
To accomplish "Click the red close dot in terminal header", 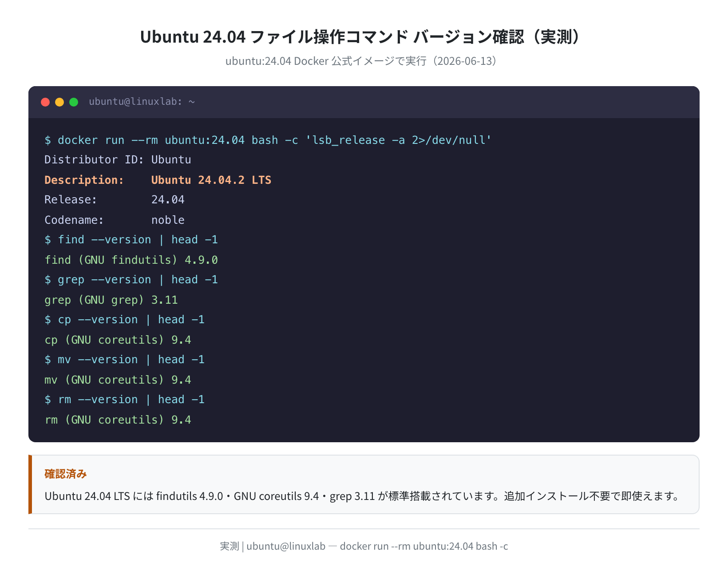I will [x=45, y=102].
